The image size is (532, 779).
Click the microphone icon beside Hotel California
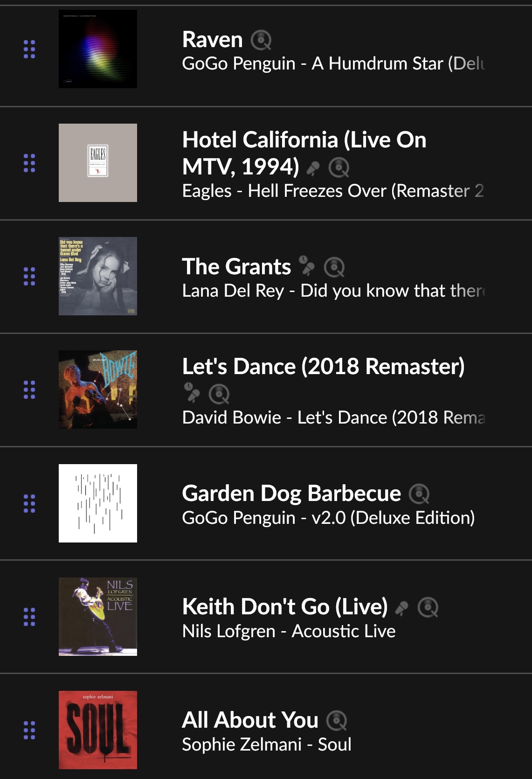click(x=313, y=168)
